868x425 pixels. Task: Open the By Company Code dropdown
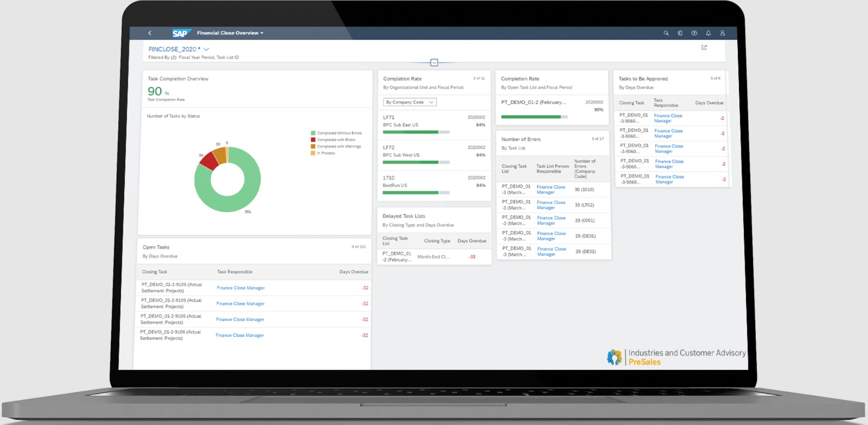(410, 102)
